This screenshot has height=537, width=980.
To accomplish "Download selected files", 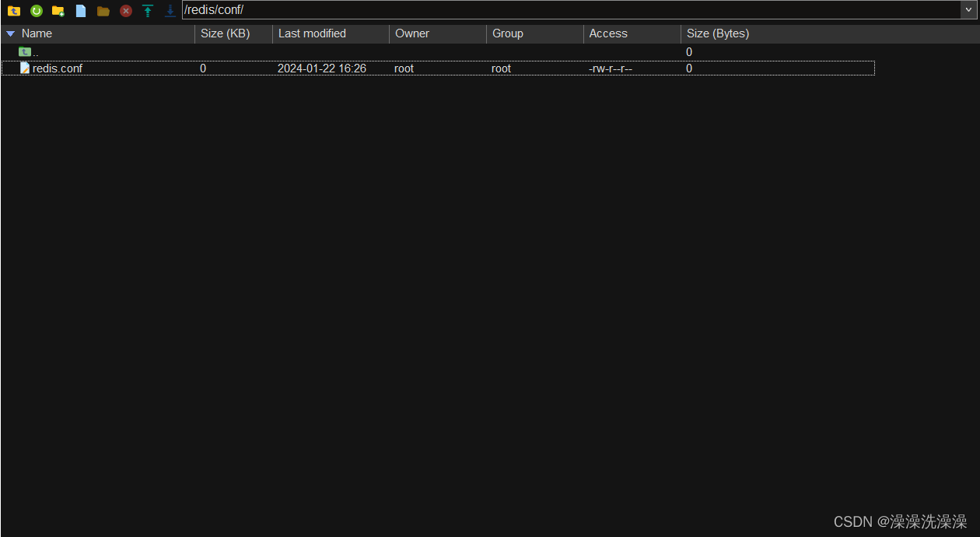I will 170,11.
